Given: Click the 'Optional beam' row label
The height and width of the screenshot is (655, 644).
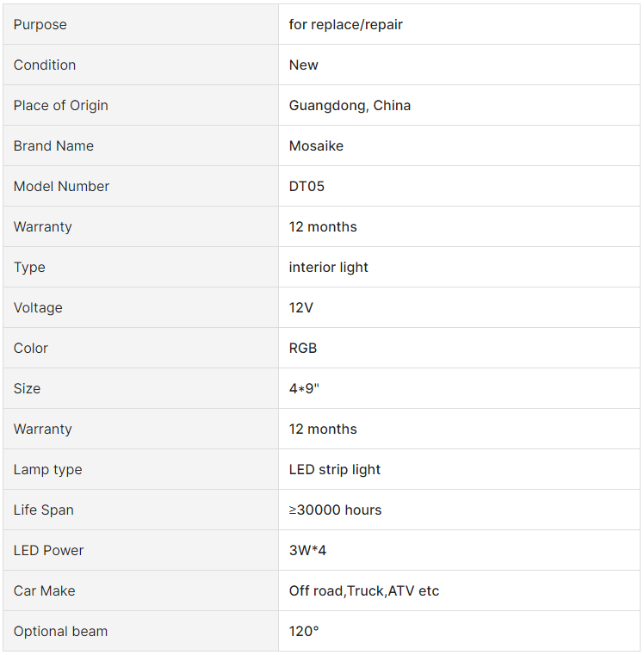Looking at the screenshot, I should [x=60, y=631].
